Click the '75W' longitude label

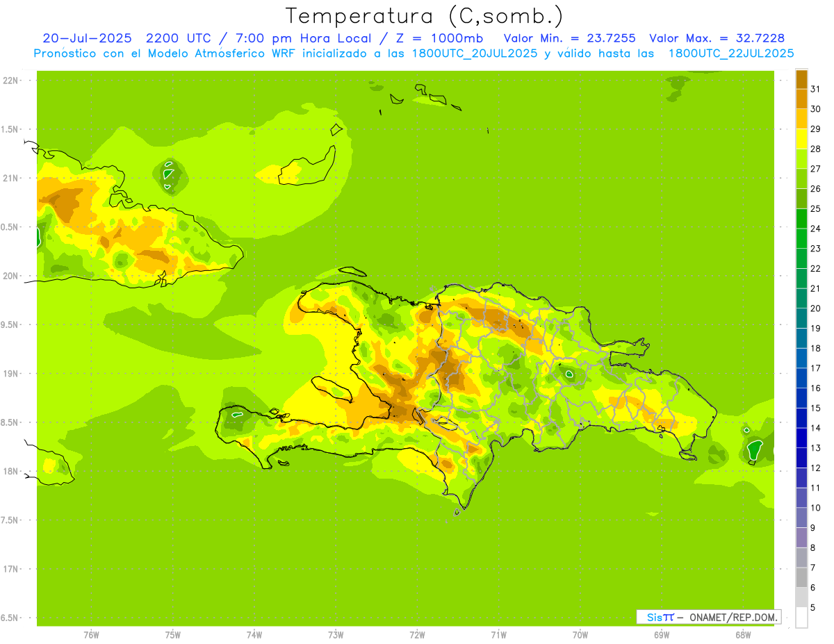point(173,635)
